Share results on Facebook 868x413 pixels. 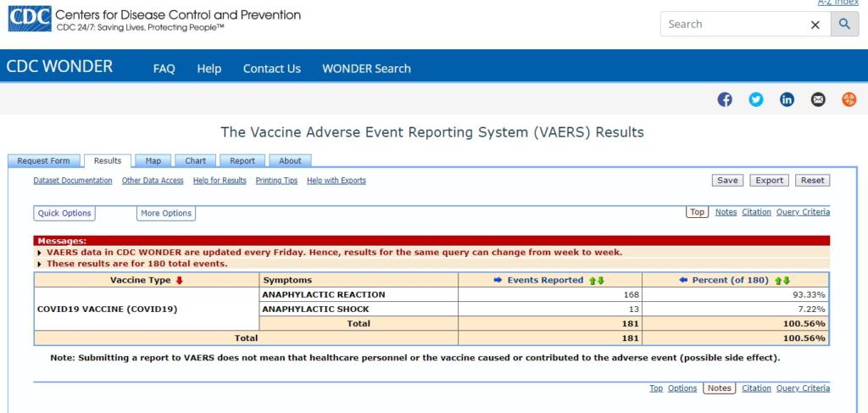click(x=725, y=99)
